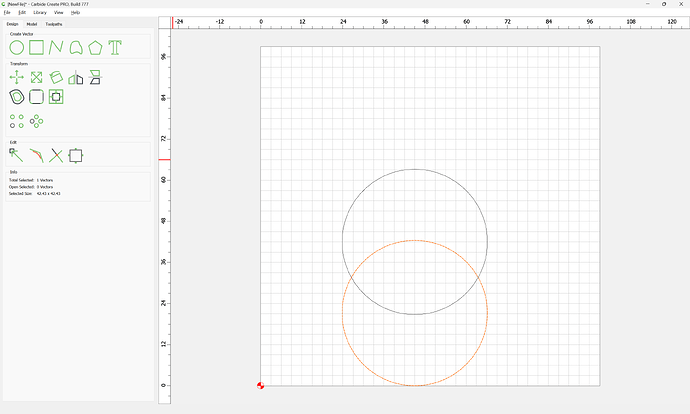The height and width of the screenshot is (414, 690).
Task: Click the 60 mark on vertical ruler
Action: pos(164,180)
